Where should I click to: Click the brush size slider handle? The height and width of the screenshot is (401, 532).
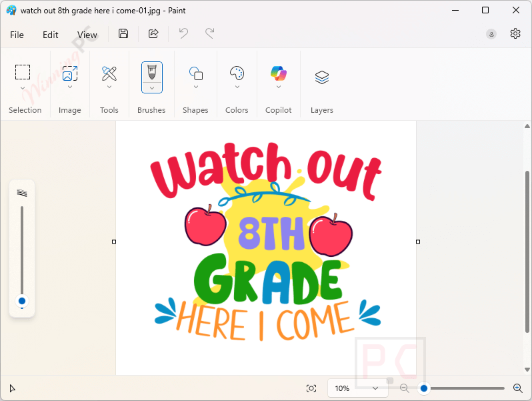(22, 301)
